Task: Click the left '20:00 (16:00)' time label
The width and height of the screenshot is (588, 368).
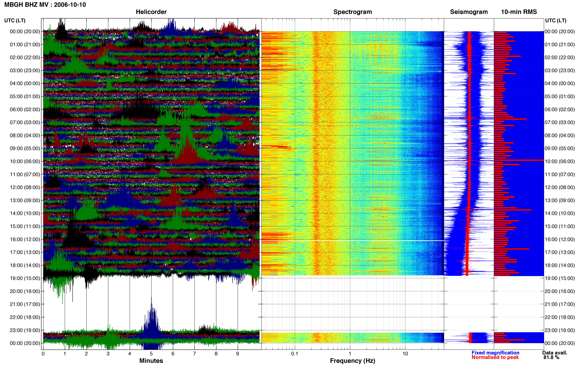Action: (25, 291)
